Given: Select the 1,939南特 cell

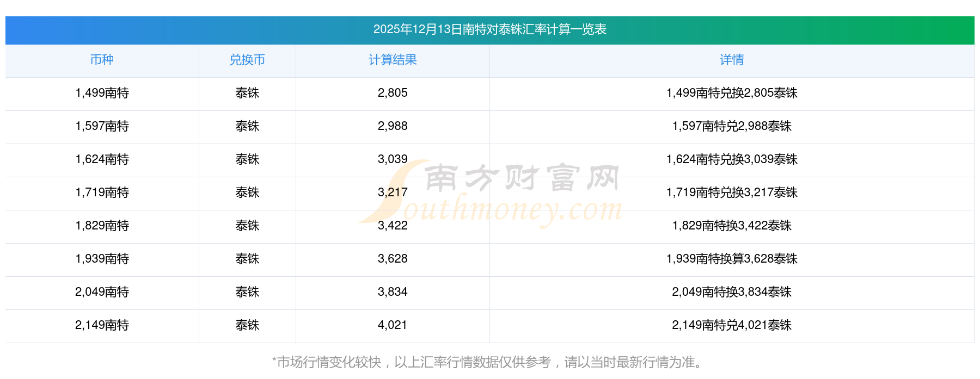Looking at the screenshot, I should [102, 259].
